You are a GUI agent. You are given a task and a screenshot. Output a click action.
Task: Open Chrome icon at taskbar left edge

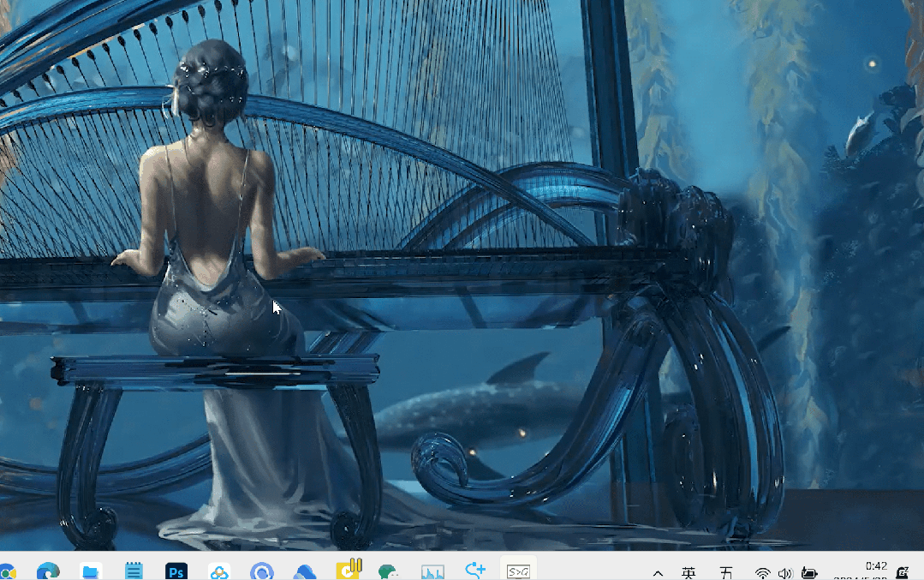(x=7, y=571)
